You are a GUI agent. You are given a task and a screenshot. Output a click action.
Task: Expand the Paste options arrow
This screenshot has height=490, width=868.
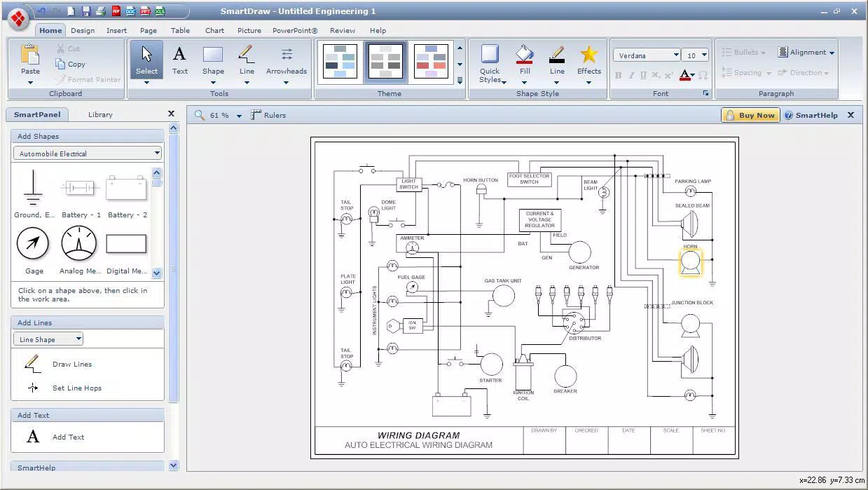point(30,83)
